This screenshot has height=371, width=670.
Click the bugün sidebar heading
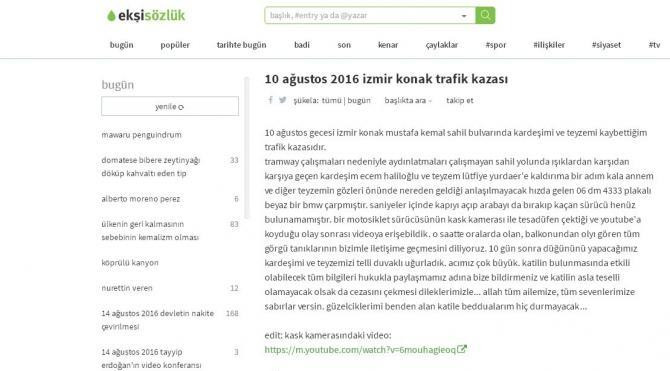118,85
